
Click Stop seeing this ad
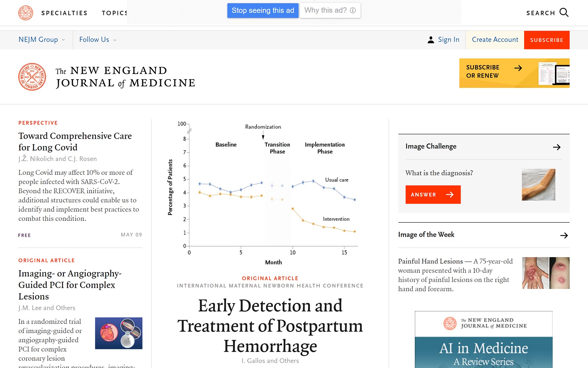(263, 10)
